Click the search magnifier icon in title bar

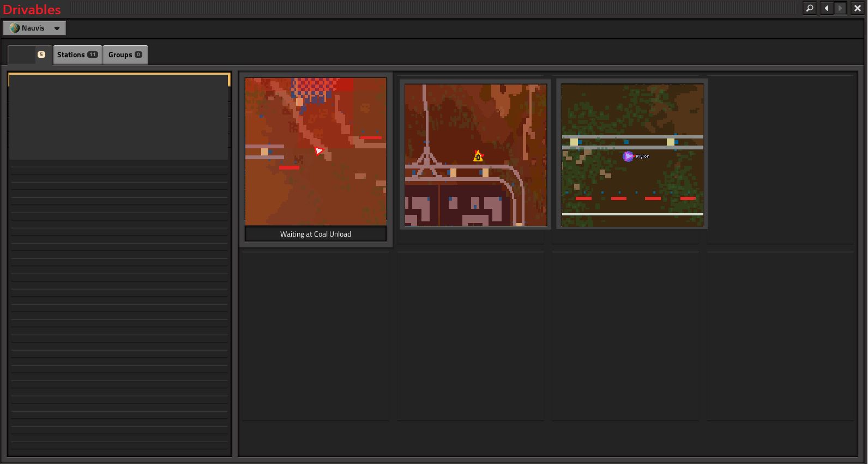point(810,8)
